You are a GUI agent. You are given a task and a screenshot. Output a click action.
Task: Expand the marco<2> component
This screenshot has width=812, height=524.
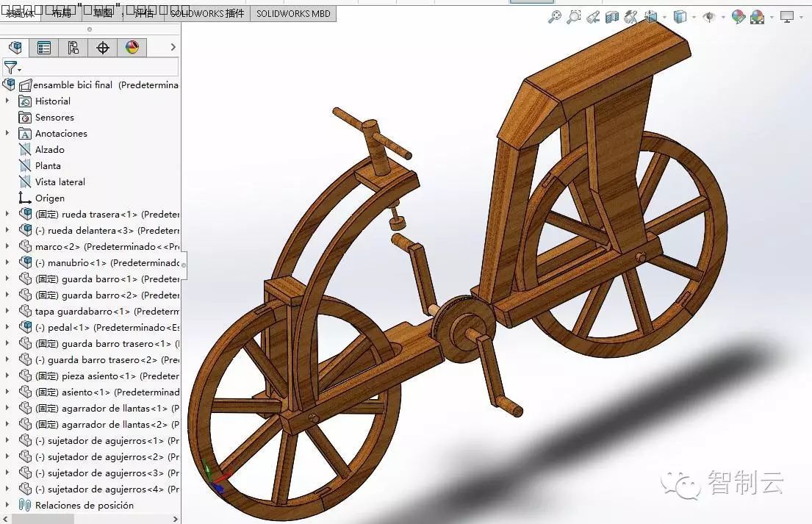tap(7, 246)
